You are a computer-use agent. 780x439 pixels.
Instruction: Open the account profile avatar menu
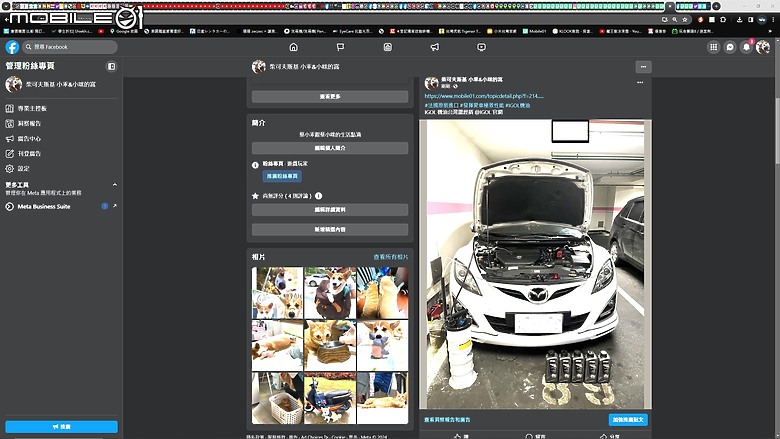(x=763, y=47)
